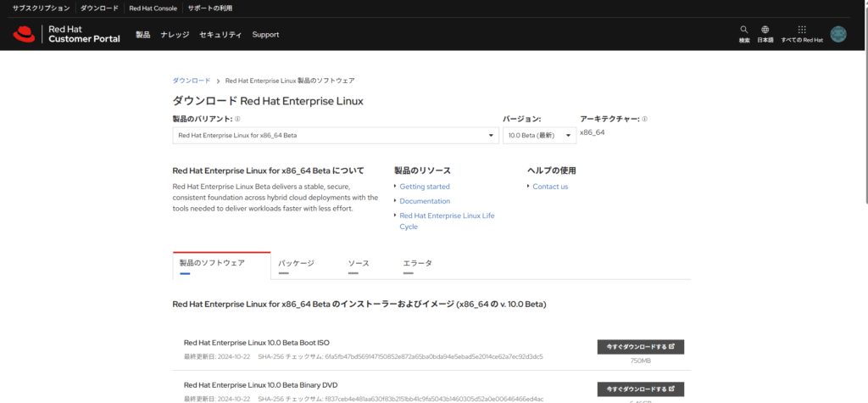Open the 製品 navigation menu

142,35
